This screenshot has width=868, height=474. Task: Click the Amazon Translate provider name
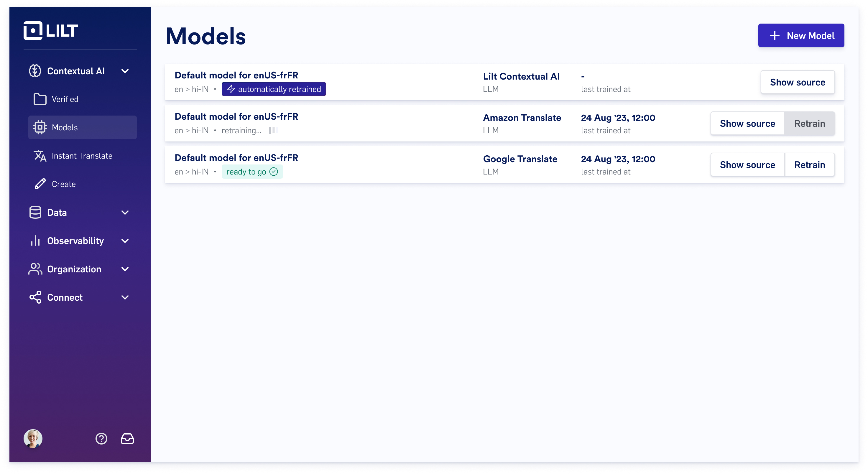(x=522, y=118)
